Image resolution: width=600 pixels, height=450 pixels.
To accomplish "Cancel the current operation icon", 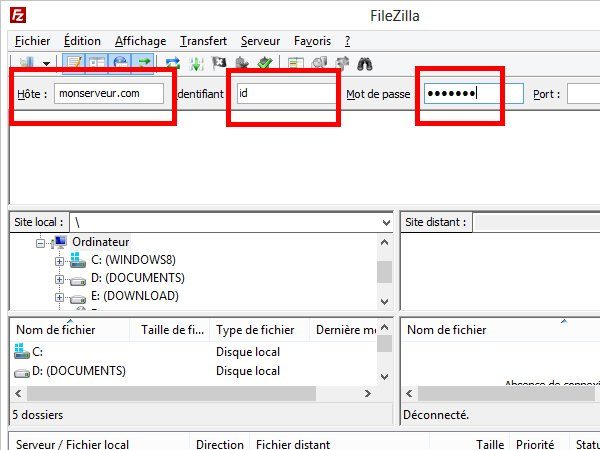I will point(219,63).
